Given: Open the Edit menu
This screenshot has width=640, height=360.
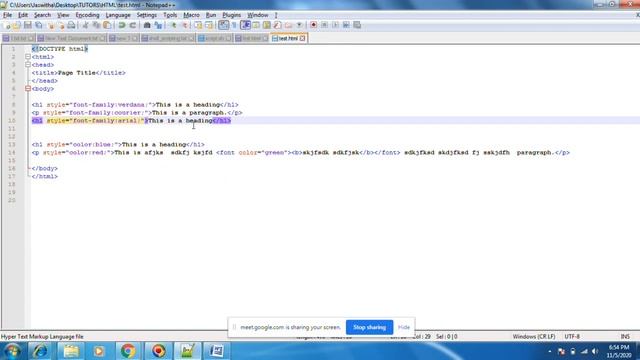Looking at the screenshot, I should point(23,15).
